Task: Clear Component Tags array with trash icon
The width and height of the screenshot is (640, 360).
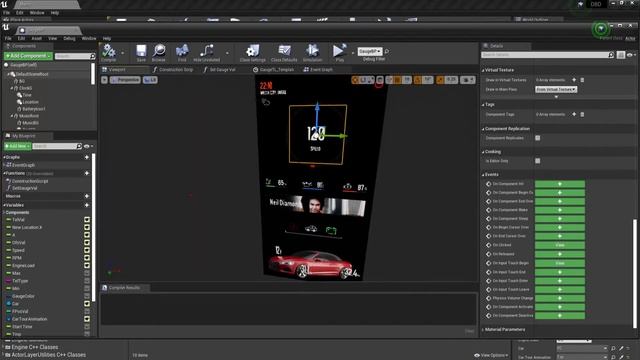Action: (x=582, y=114)
